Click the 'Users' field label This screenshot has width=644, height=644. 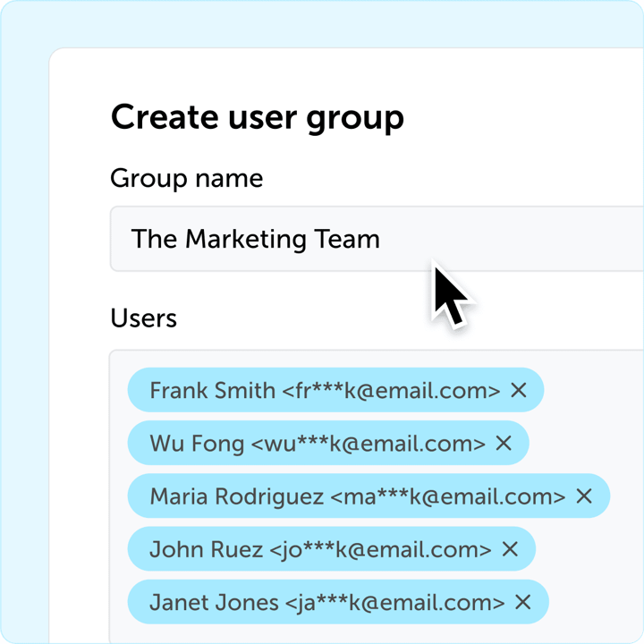tap(144, 318)
